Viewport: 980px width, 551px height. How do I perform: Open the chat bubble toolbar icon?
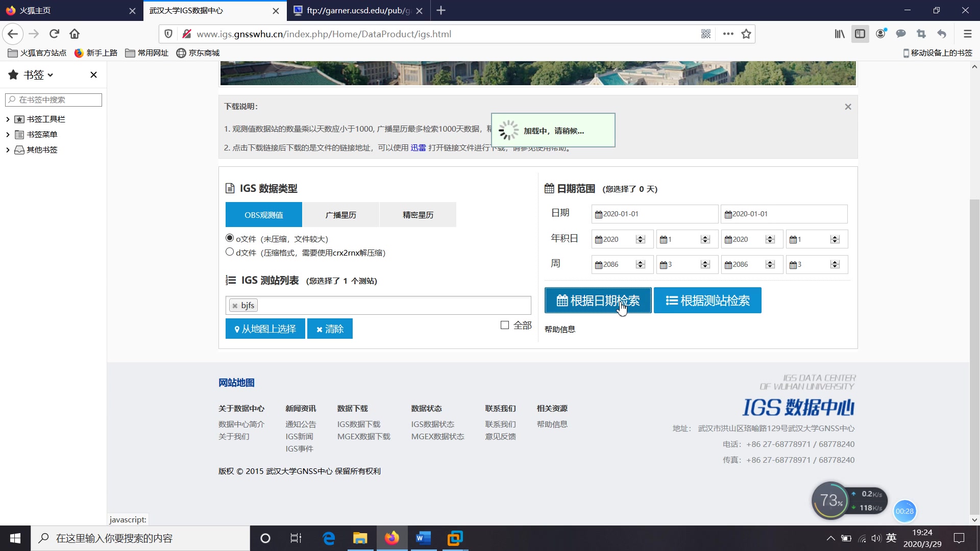901,34
